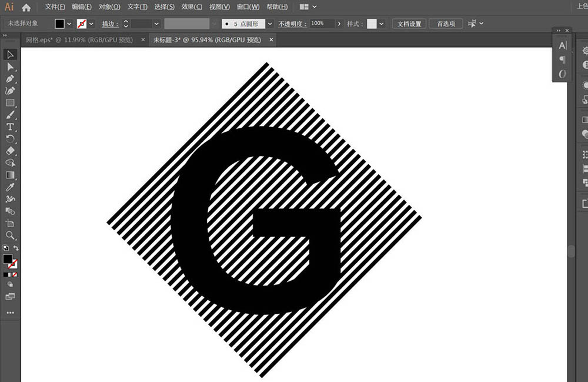Viewport: 588px width, 382px height.
Task: Adjust stroke weight stepper arrows
Action: pyautogui.click(x=126, y=24)
